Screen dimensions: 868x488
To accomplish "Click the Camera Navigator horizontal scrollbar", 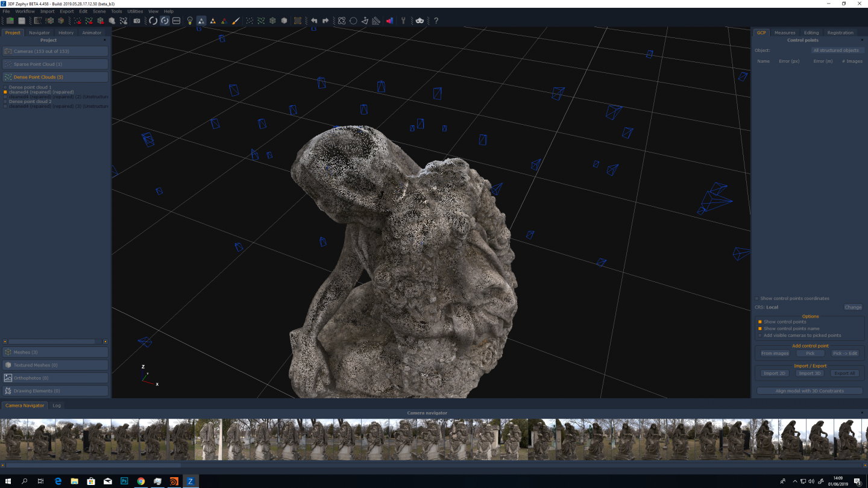I will click(x=93, y=465).
